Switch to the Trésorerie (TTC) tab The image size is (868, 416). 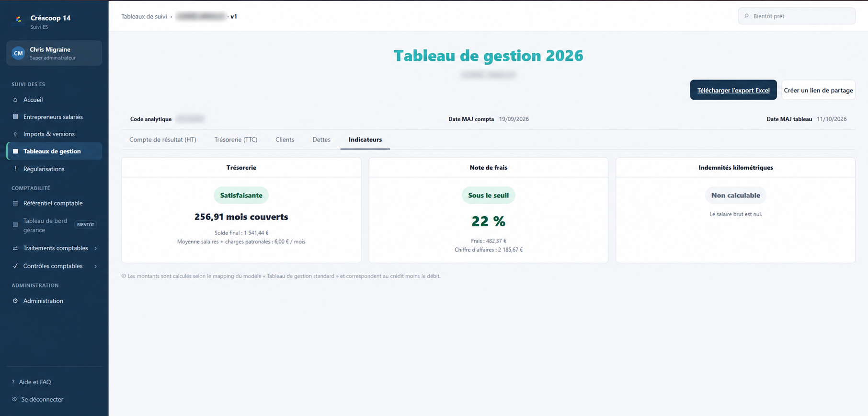point(236,139)
